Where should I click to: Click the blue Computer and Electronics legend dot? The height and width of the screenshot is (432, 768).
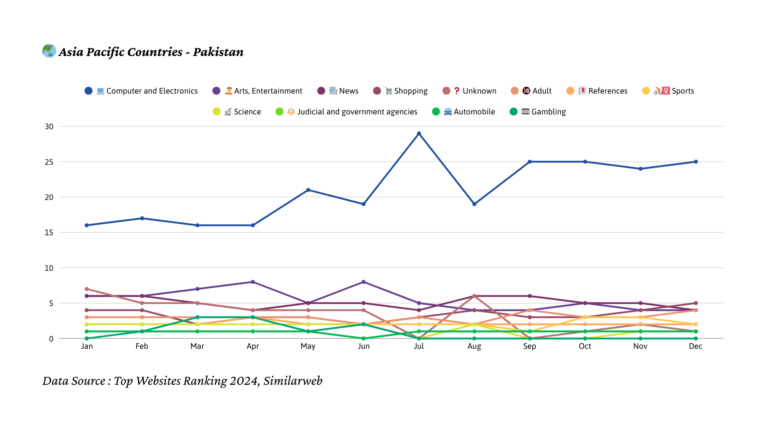[x=88, y=91]
